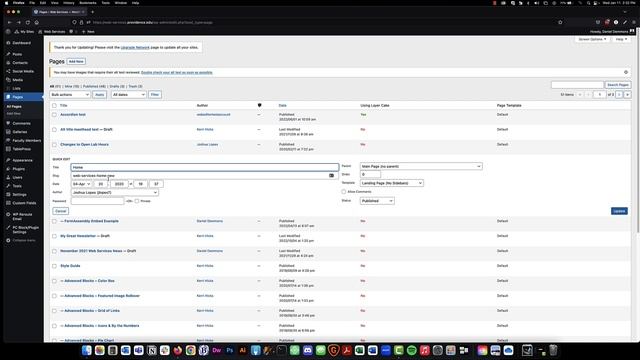Open Appearance in the admin sidebar
640x360 pixels.
22,160
